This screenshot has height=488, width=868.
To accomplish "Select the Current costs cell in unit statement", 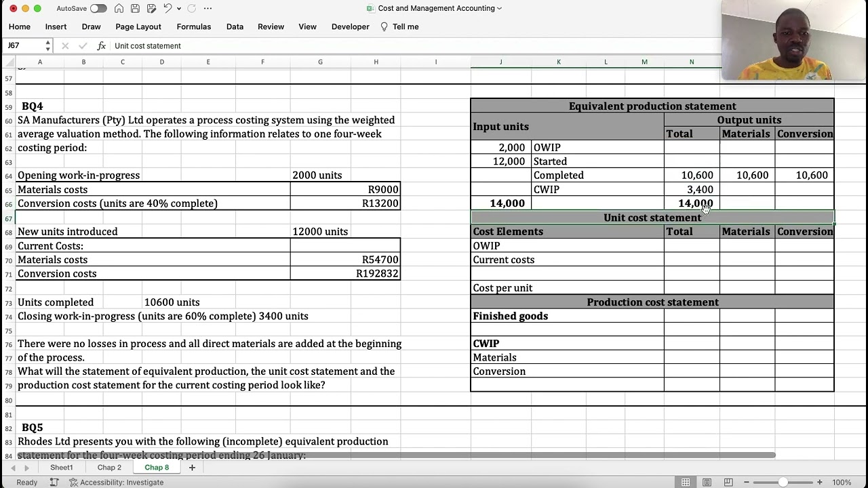I will pos(567,260).
